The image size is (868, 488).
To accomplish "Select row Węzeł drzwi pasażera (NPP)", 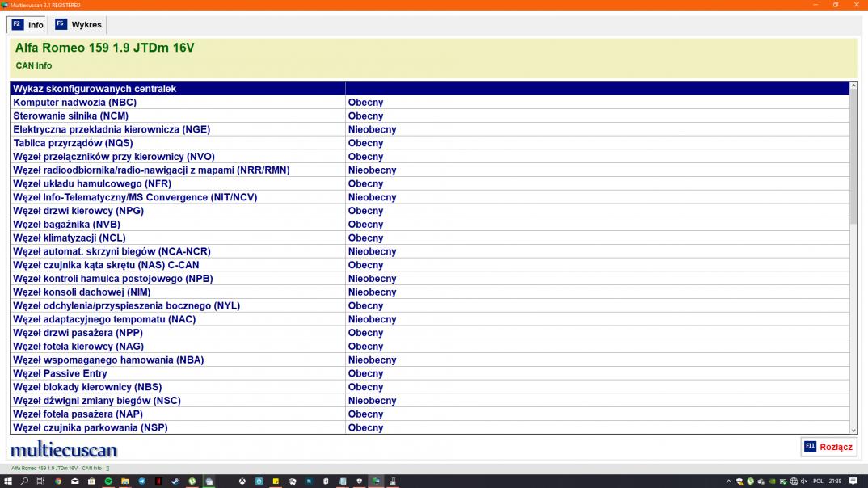I will [x=430, y=333].
